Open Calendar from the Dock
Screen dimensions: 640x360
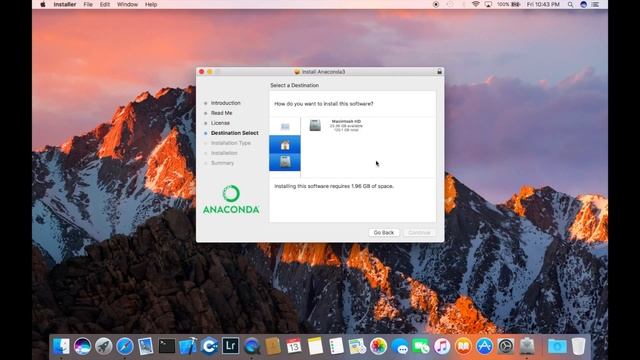(x=294, y=347)
